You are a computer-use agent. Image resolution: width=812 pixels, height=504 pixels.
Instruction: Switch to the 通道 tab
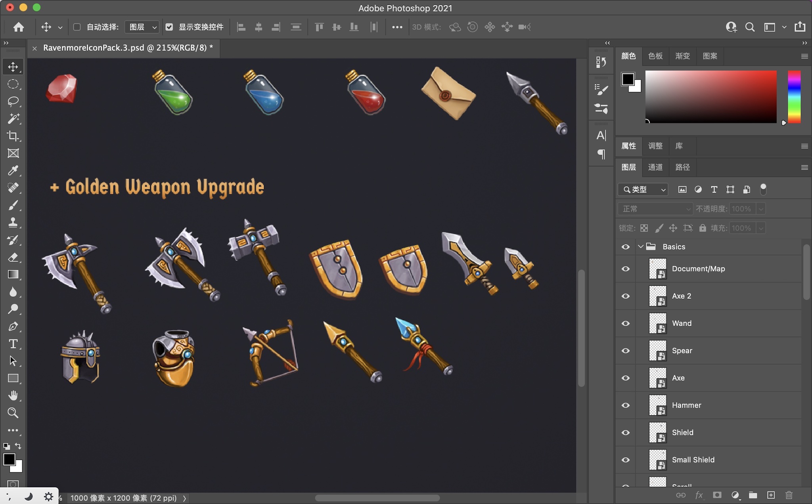click(x=655, y=167)
